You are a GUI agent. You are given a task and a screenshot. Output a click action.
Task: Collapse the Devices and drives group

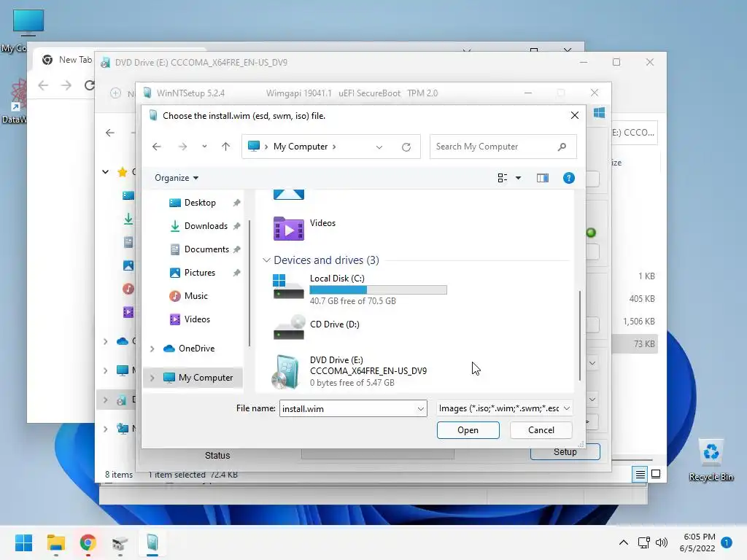click(x=266, y=260)
